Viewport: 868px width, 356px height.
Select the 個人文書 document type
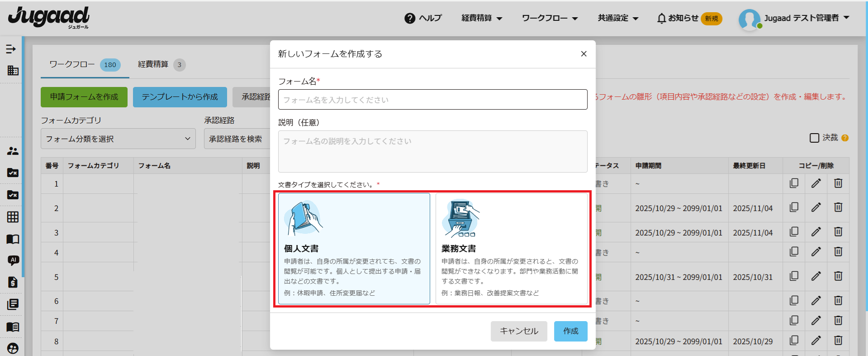pos(354,248)
